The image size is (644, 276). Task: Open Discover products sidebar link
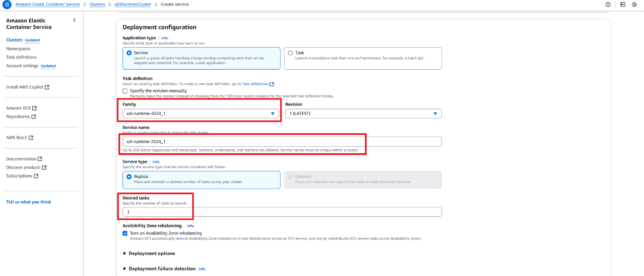click(x=23, y=168)
